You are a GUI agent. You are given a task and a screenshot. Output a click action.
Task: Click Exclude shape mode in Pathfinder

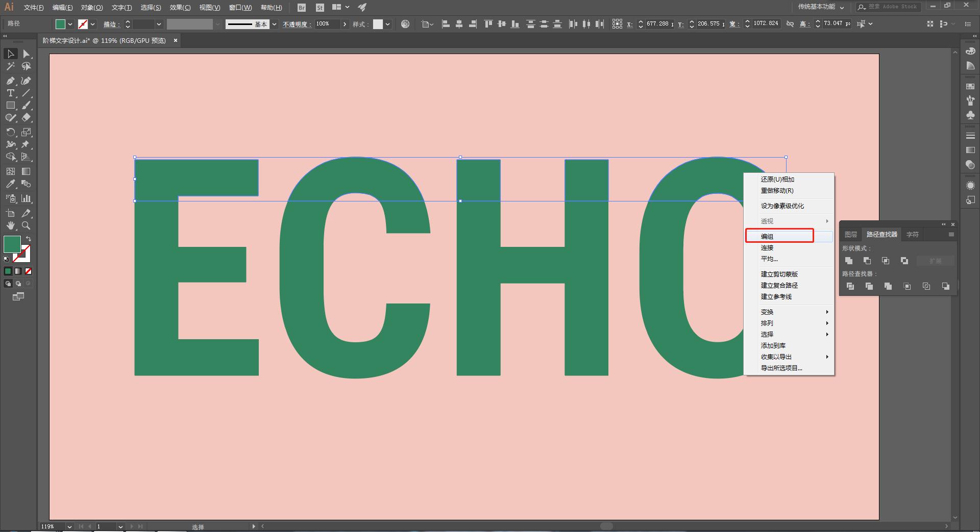[904, 261]
